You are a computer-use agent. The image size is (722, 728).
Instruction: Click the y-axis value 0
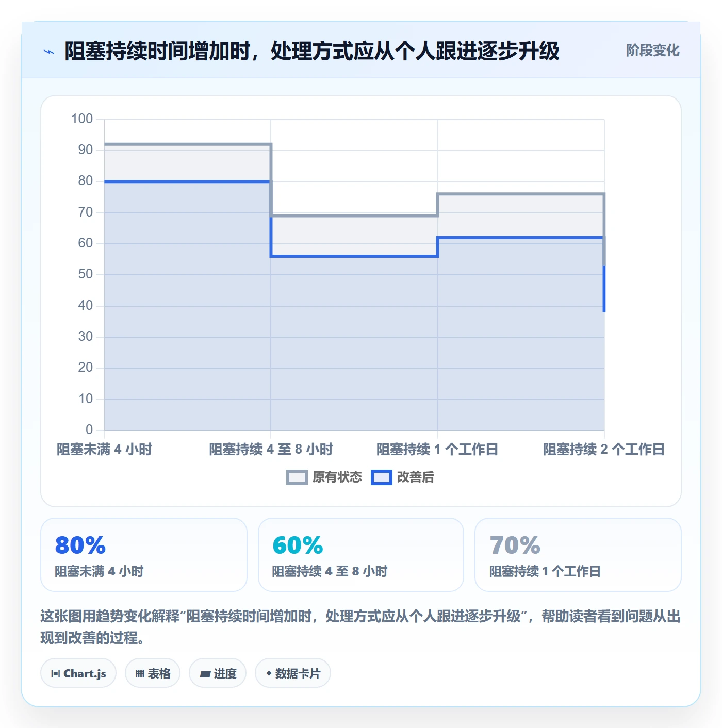coord(89,429)
